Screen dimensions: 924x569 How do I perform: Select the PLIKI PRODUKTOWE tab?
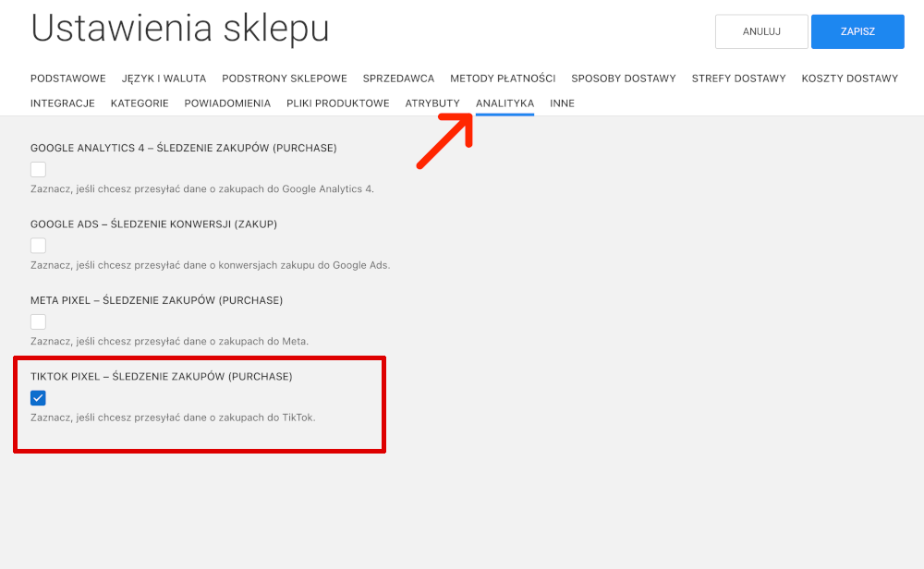pos(337,103)
